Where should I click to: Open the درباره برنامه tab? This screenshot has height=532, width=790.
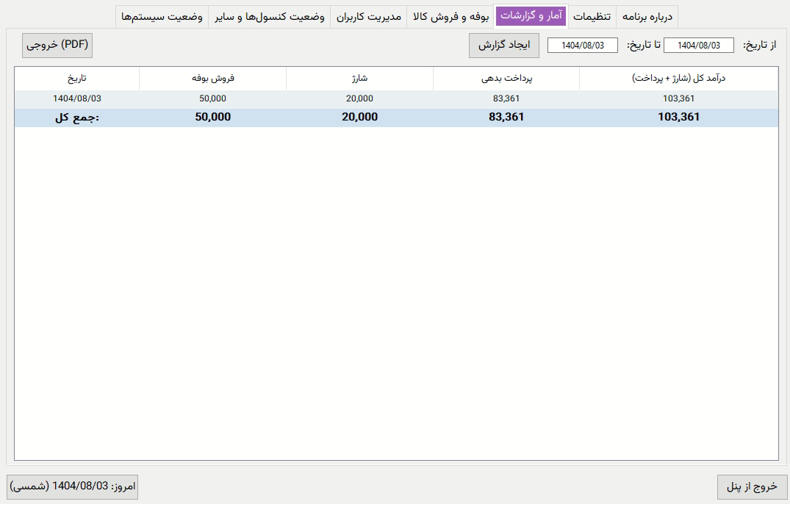point(647,16)
